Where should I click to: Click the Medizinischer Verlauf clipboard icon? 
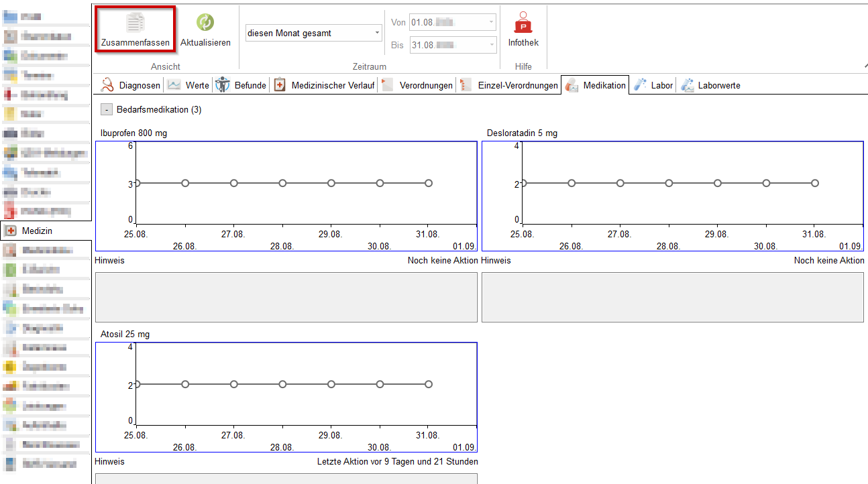[x=280, y=85]
